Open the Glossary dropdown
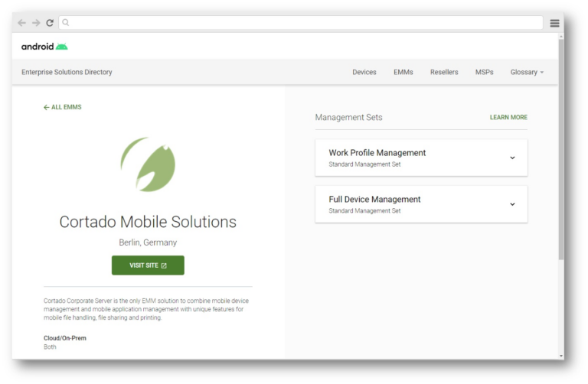588x384 pixels. (x=527, y=72)
